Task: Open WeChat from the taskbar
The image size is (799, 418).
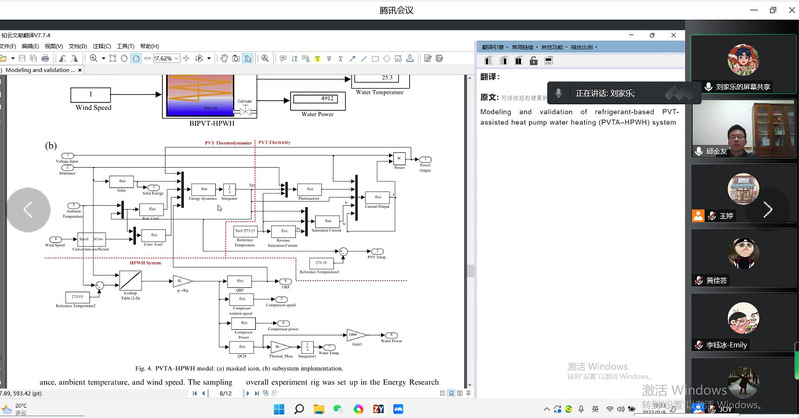Action: pyautogui.click(x=338, y=409)
